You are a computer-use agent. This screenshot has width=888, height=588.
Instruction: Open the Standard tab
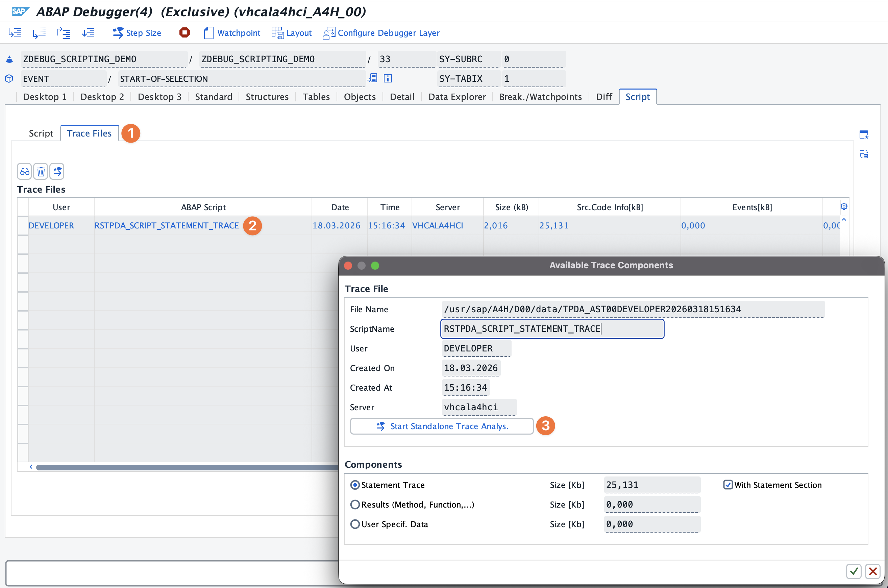[x=213, y=97]
